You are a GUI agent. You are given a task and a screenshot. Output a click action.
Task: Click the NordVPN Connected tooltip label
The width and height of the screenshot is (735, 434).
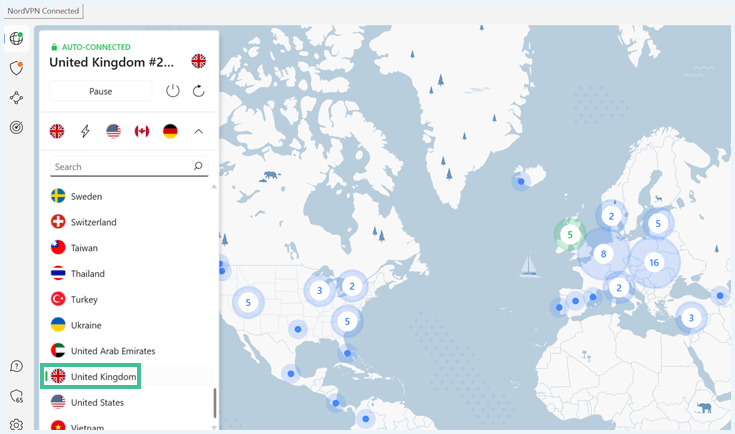[43, 11]
